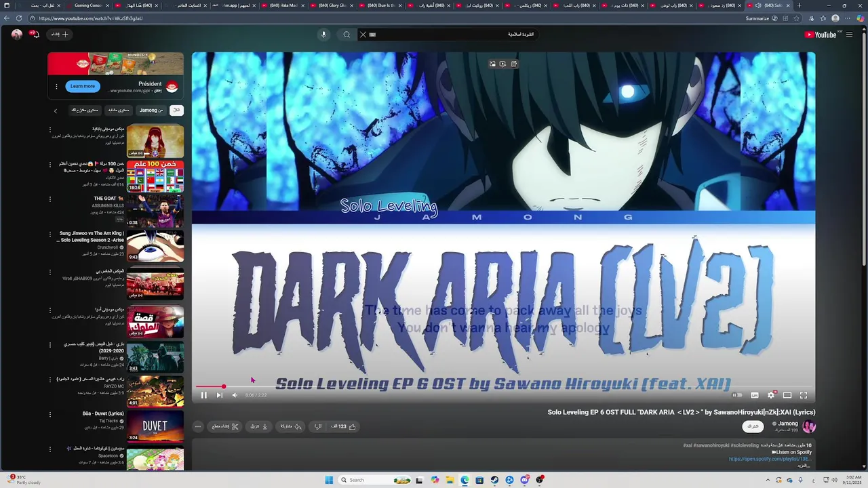Open options for Bôa - Duvet video

tap(50, 414)
